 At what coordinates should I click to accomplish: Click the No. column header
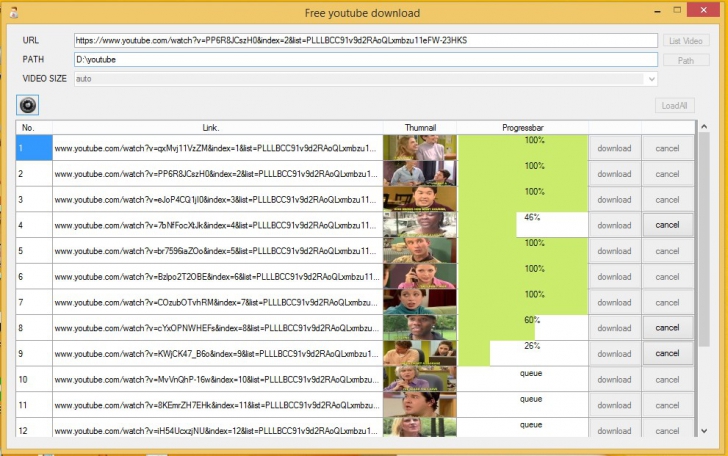[x=34, y=128]
